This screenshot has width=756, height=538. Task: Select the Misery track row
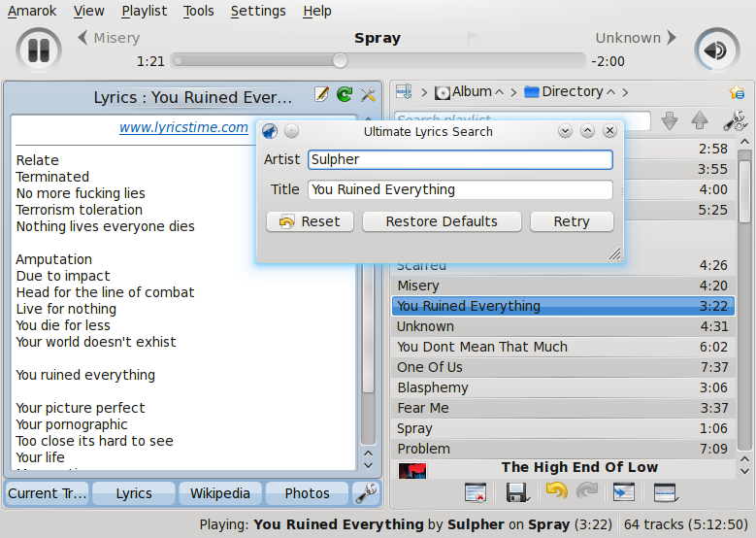pyautogui.click(x=563, y=286)
